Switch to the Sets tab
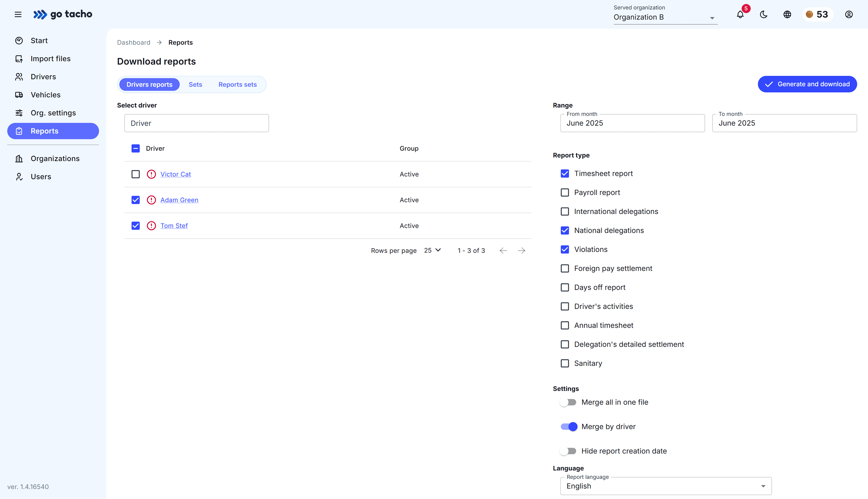Screen dimensions: 868x499 (x=195, y=84)
